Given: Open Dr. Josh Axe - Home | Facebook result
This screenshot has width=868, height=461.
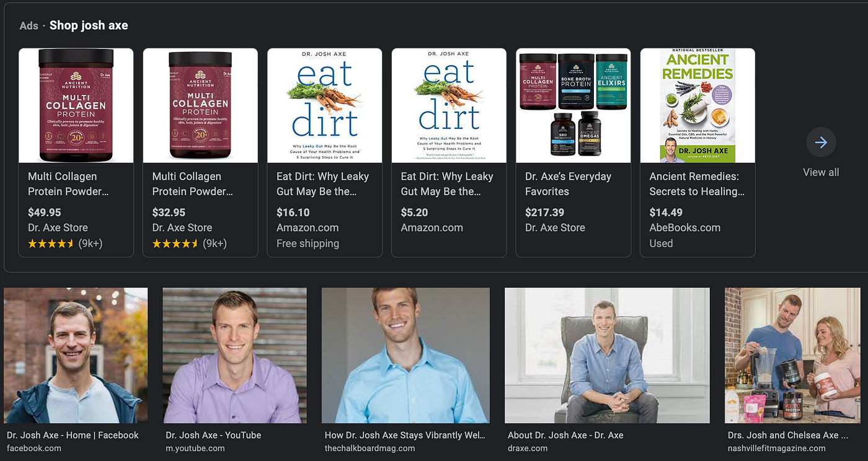Looking at the screenshot, I should pos(73,435).
